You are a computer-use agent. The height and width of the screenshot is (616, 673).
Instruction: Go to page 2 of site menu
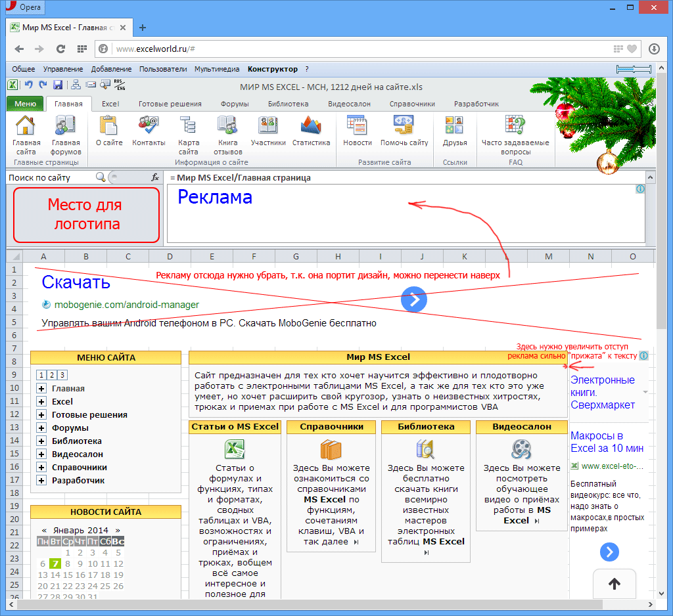[x=51, y=376]
